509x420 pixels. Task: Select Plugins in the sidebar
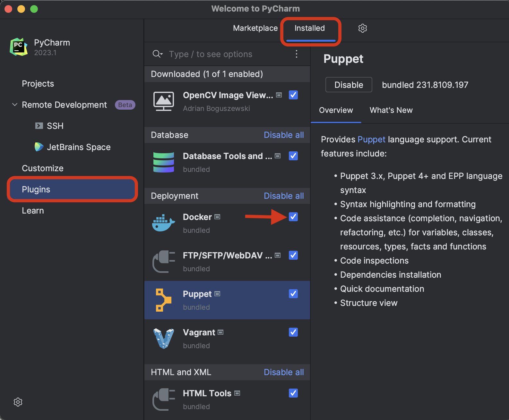(72, 189)
